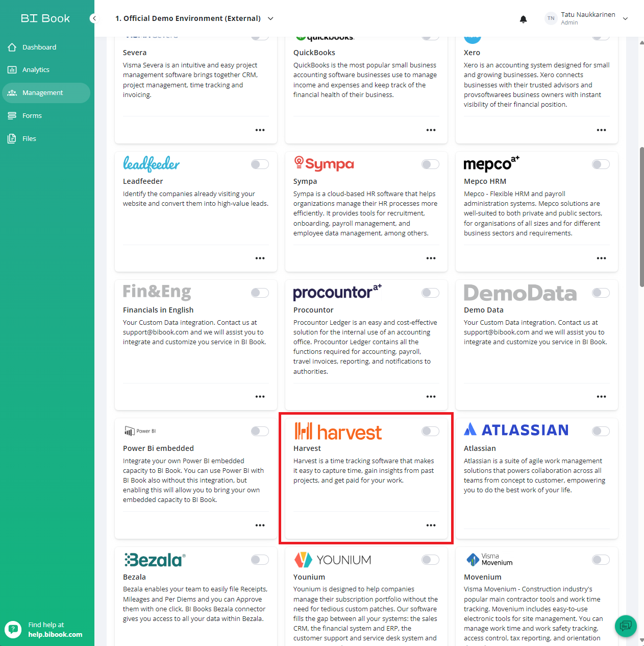This screenshot has height=646, width=644.
Task: Enable the Harvest integration toggle
Action: click(x=430, y=431)
